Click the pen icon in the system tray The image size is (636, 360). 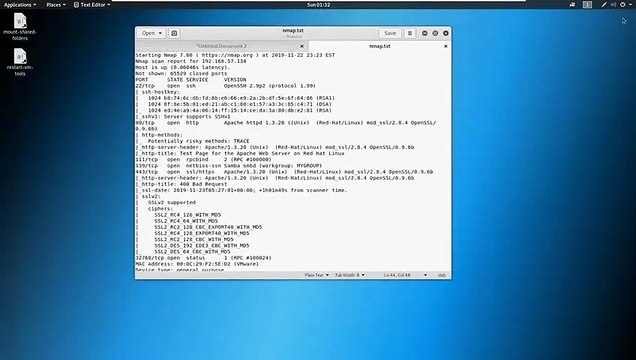[x=604, y=5]
